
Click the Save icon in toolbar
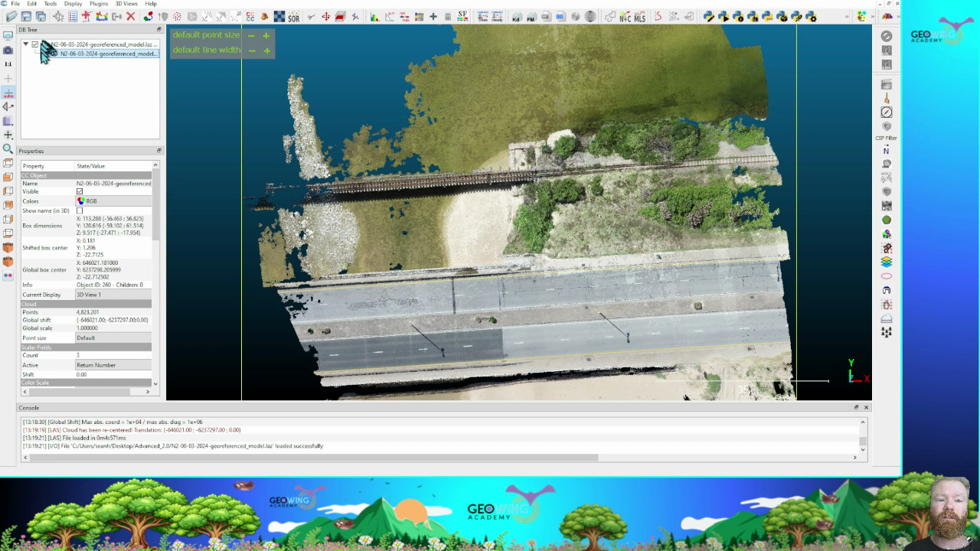[x=26, y=17]
